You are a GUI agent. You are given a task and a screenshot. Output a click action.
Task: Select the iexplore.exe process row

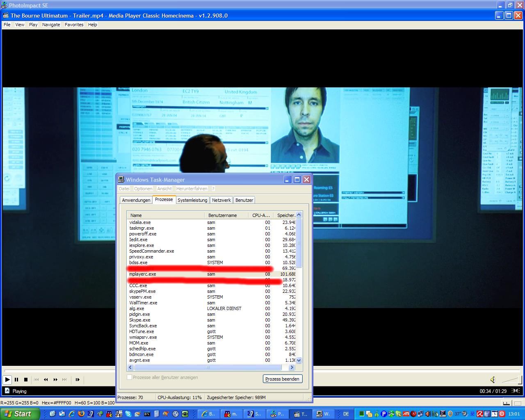pos(212,245)
